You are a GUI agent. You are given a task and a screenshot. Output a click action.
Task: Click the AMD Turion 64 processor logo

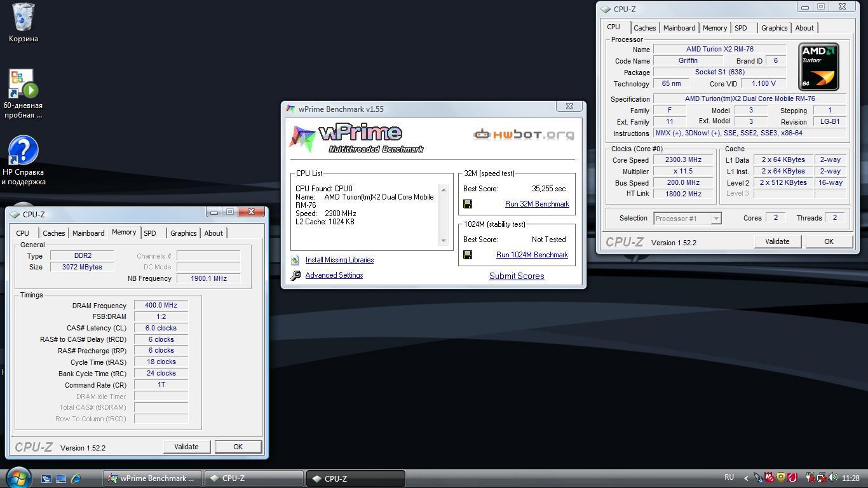tap(818, 67)
